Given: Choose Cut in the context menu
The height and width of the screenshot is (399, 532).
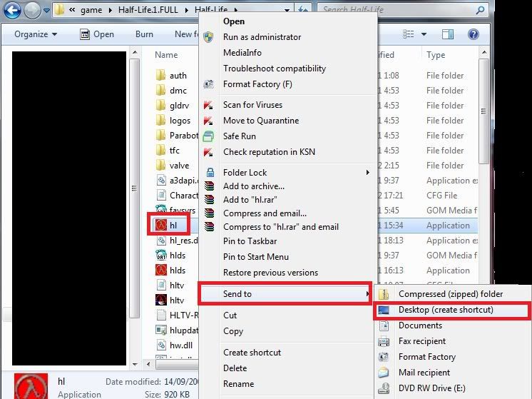Looking at the screenshot, I should pyautogui.click(x=230, y=315).
